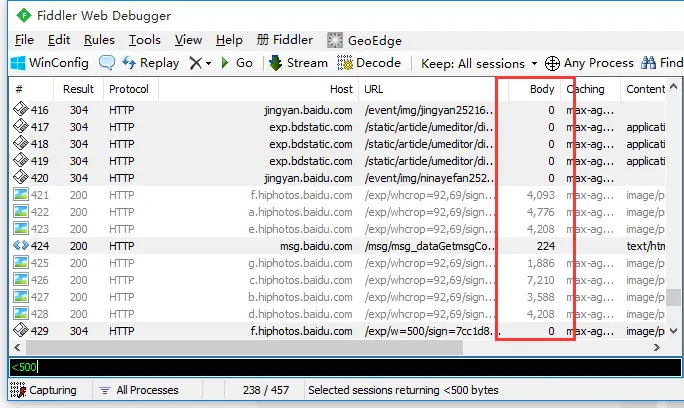Click body size 224 cell

point(546,246)
